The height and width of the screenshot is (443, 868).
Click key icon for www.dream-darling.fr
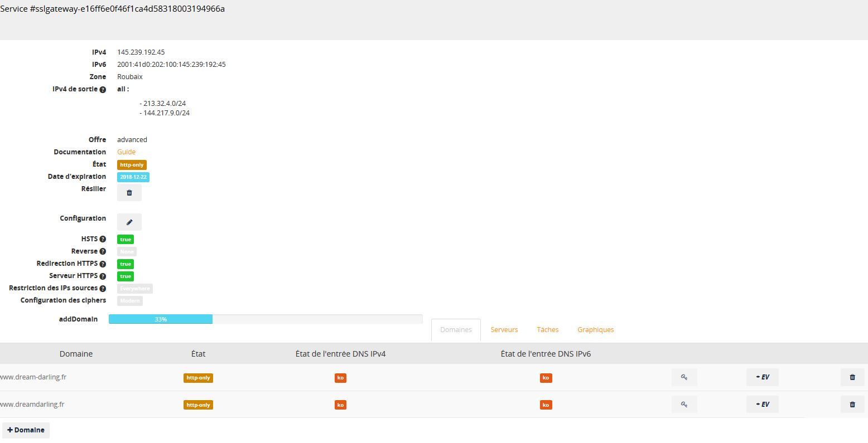[x=684, y=377]
